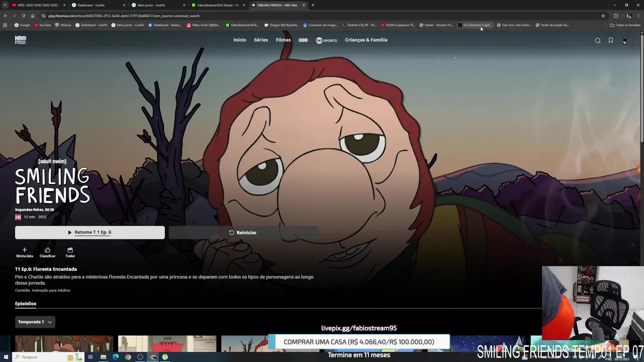Open the Windows Start menu
Viewport: 644px width, 362px height.
click(5, 357)
